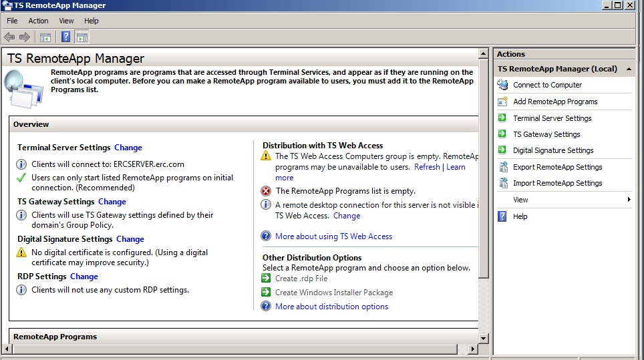The height and width of the screenshot is (360, 644).
Task: Click Create Windows Installer Package option text
Action: (334, 293)
